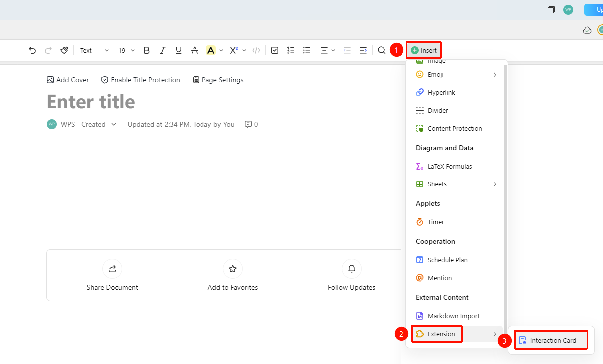Choose Emoji from the Insert menu
Image resolution: width=603 pixels, height=364 pixels.
[x=456, y=75]
